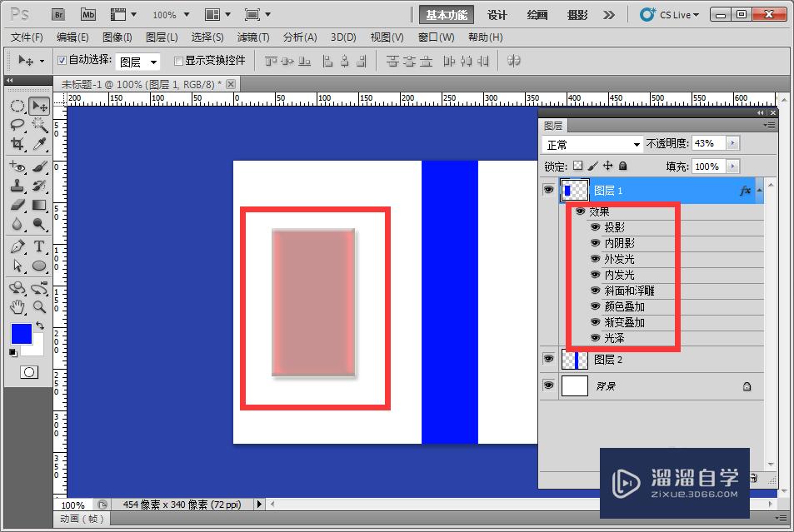Choose the Red Eye healing tool
Viewport: 794px width, 532px height.
pos(17,167)
